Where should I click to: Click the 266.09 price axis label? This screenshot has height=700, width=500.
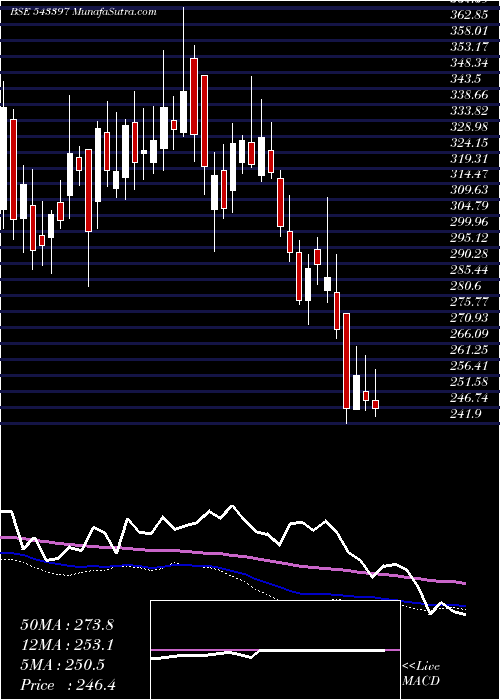tap(468, 334)
